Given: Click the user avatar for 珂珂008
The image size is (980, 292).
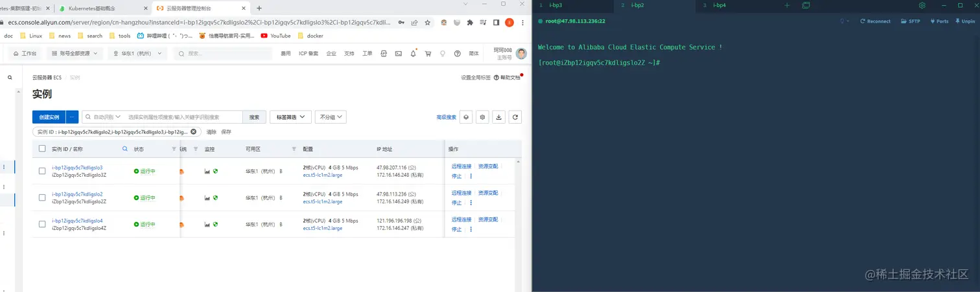Looking at the screenshot, I should (x=522, y=54).
